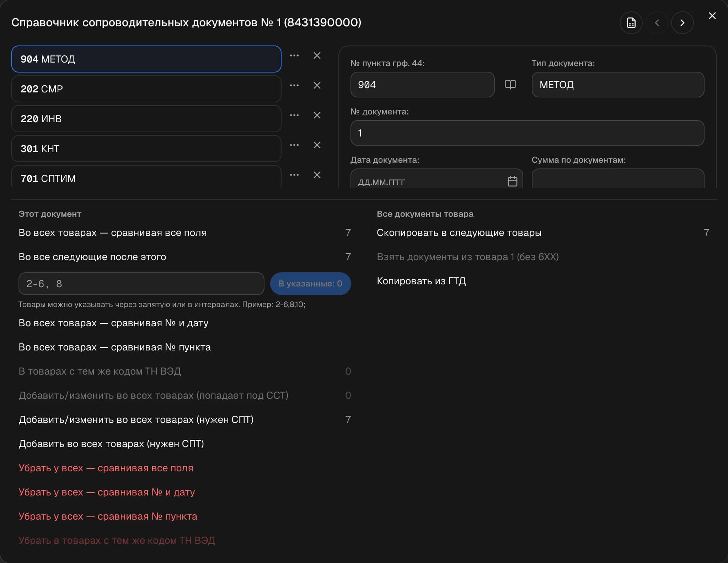
Task: Click Убрать у всех — сравнивая № пункта
Action: coord(185,516)
